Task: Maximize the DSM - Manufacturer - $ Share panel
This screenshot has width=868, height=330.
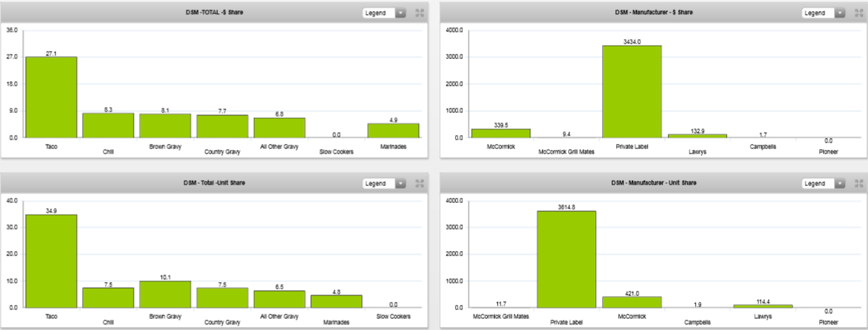Action: click(x=859, y=13)
